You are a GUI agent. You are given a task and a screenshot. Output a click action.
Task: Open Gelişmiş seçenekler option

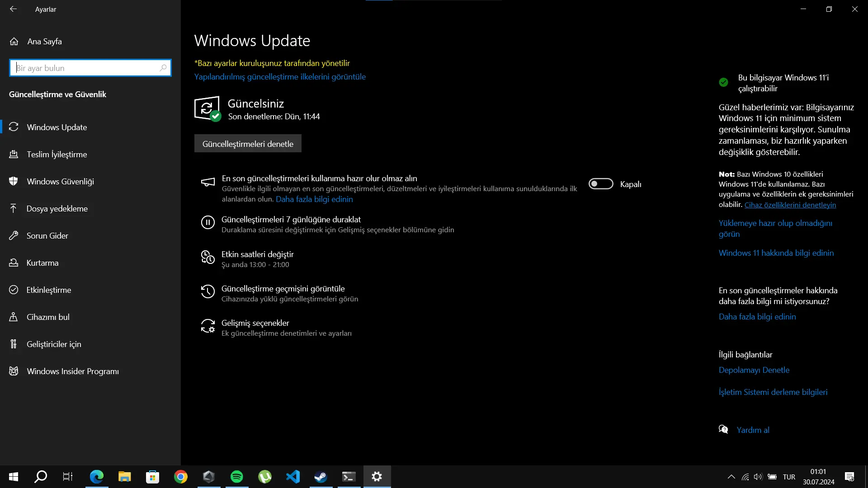255,323
